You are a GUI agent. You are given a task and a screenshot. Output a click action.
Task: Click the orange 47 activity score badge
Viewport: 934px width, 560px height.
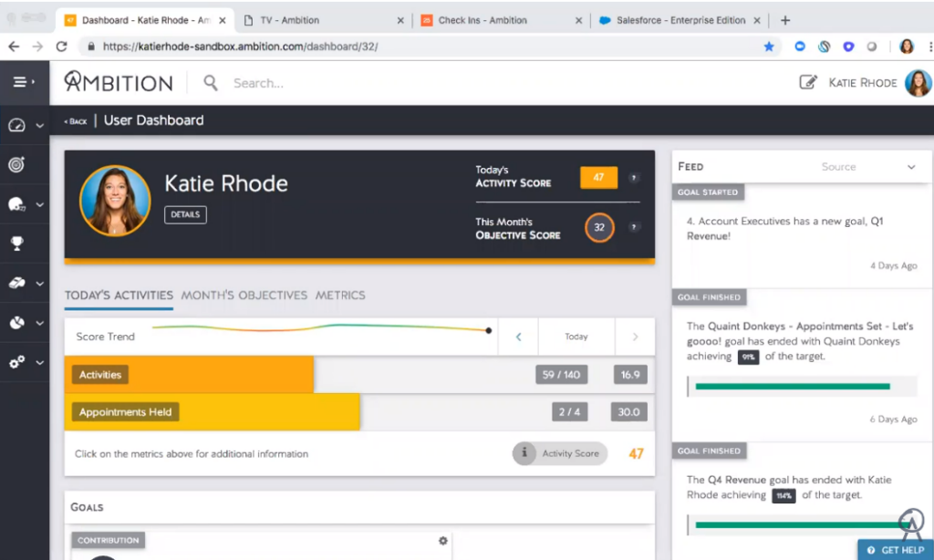pyautogui.click(x=598, y=178)
